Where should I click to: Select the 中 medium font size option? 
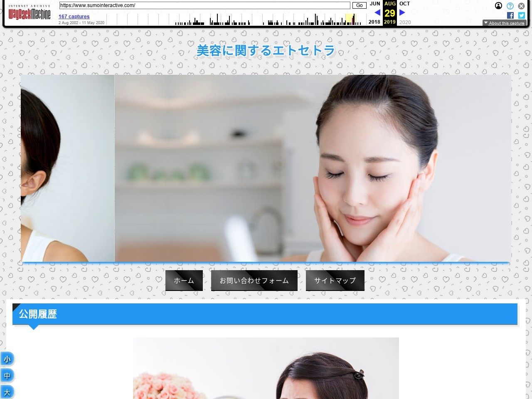point(7,375)
